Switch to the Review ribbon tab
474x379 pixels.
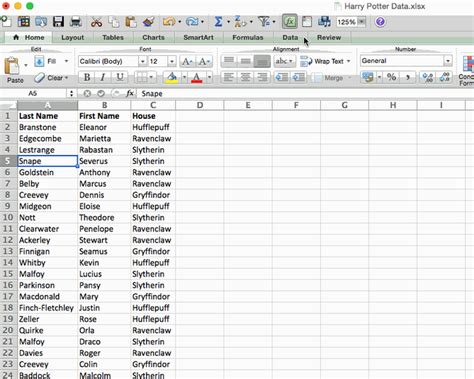[329, 37]
